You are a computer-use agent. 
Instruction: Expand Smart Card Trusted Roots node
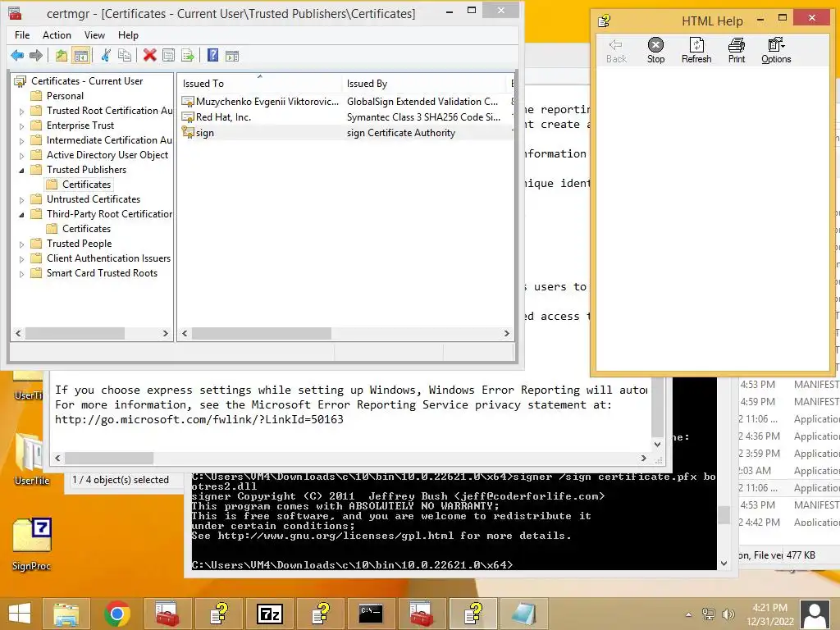click(x=21, y=274)
